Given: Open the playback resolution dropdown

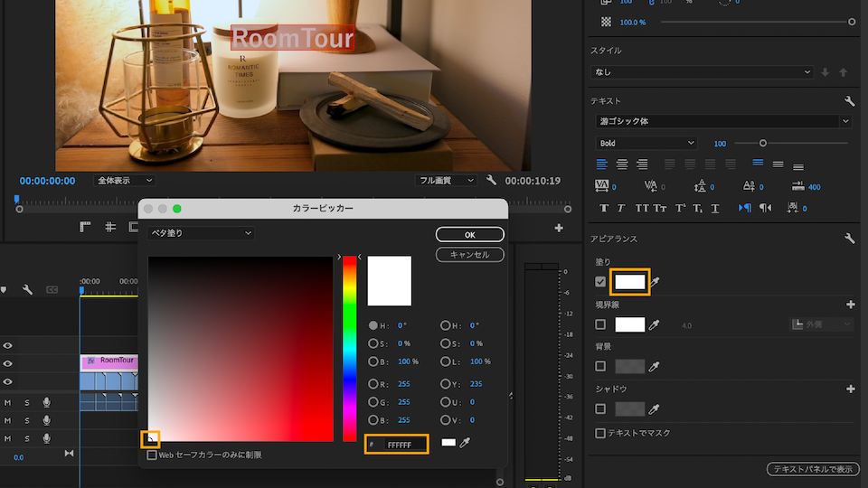Looking at the screenshot, I should (446, 181).
